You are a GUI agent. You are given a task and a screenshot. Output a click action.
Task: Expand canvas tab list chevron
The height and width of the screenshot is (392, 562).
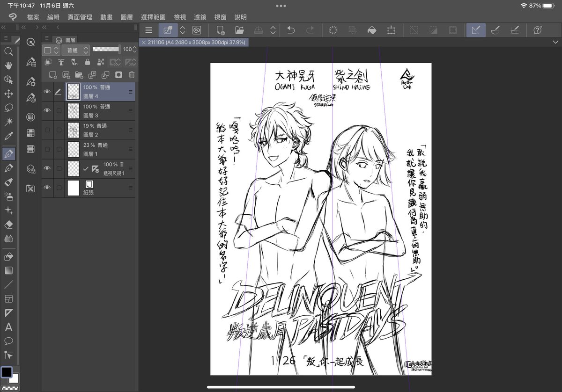555,42
